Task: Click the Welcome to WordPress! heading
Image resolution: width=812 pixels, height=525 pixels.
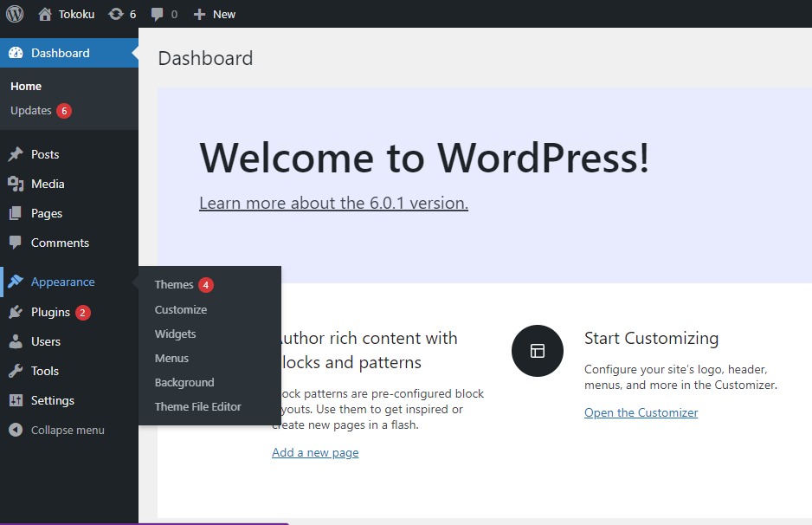Action: click(424, 158)
